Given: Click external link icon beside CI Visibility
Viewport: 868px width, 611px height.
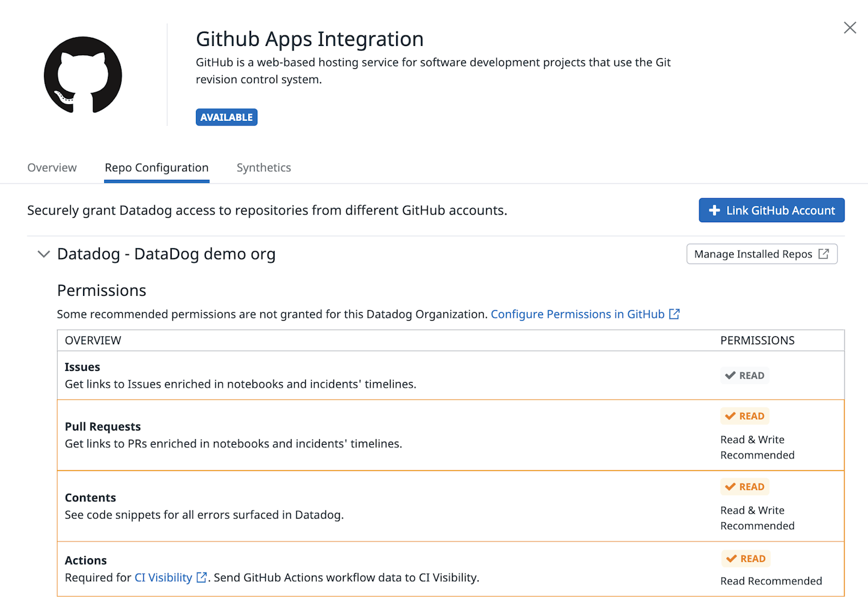Looking at the screenshot, I should 201,578.
